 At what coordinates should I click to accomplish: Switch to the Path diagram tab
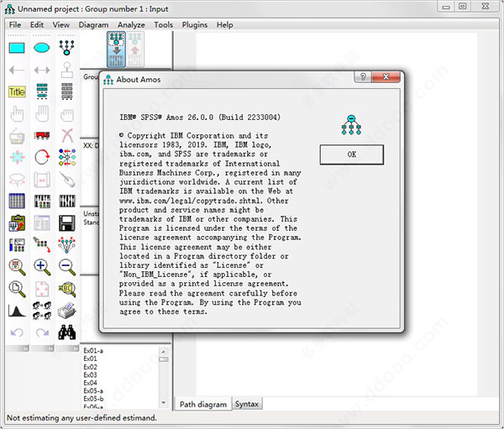click(203, 405)
